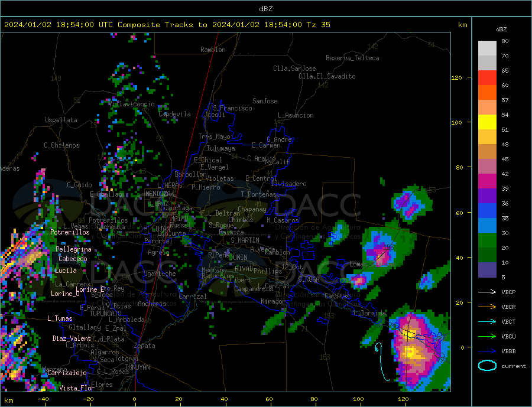Click the Villavicencio label
This screenshot has width=532, height=407.
(132, 104)
